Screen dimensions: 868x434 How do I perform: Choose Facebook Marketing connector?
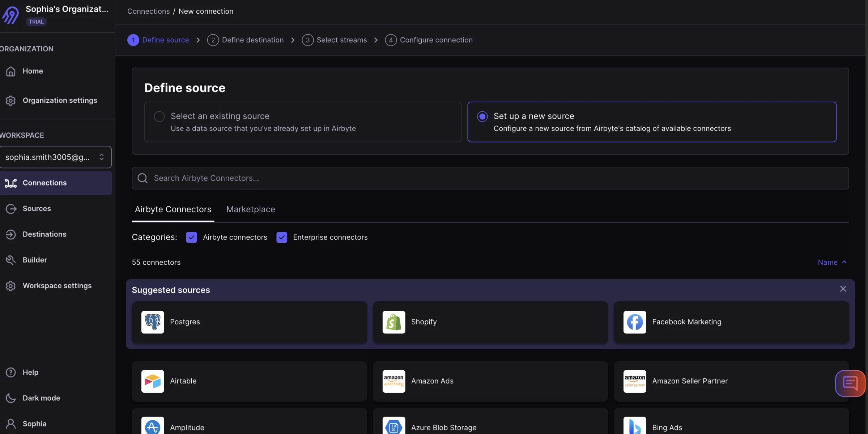click(x=731, y=322)
